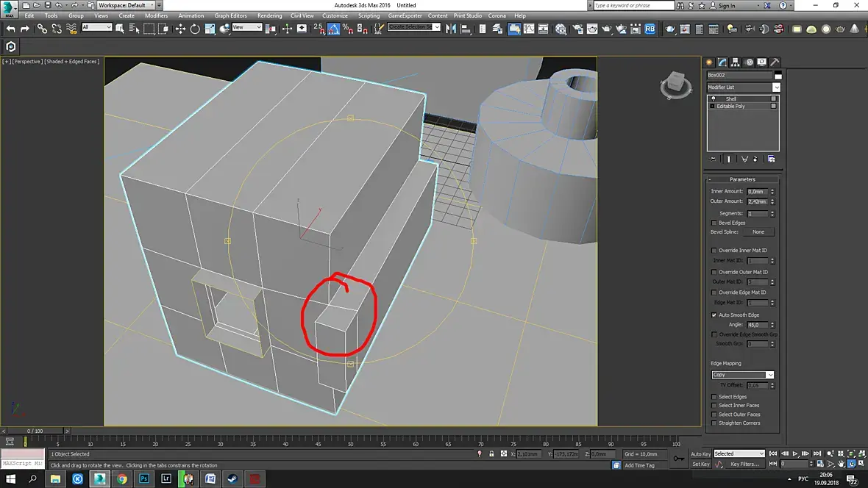Check the Straighten Corners option
Viewport: 868px width, 488px height.
click(x=714, y=423)
